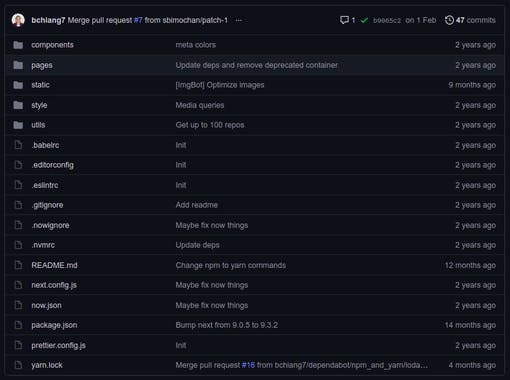Screen dimensions: 510x380
Task: Click the bchiang7 user avatar
Action: pos(18,20)
